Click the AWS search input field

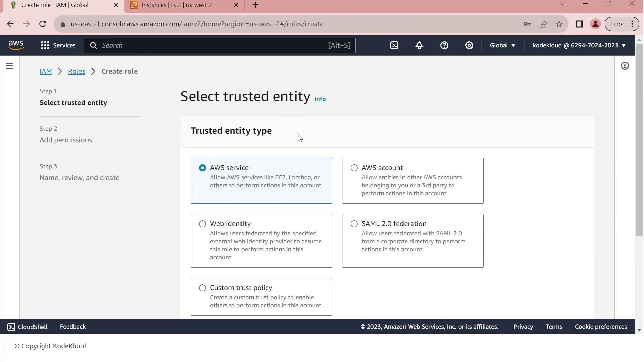coord(215,45)
